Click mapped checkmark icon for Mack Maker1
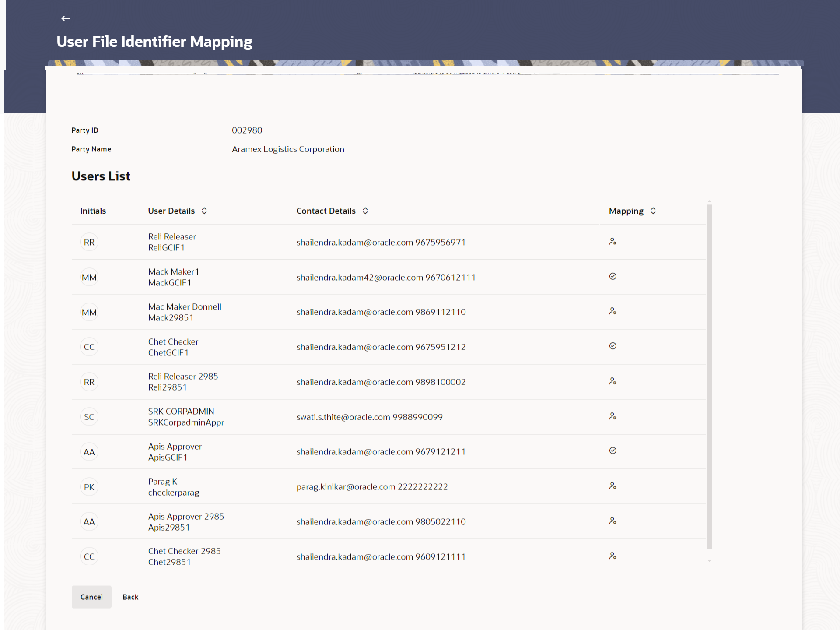 pyautogui.click(x=612, y=276)
